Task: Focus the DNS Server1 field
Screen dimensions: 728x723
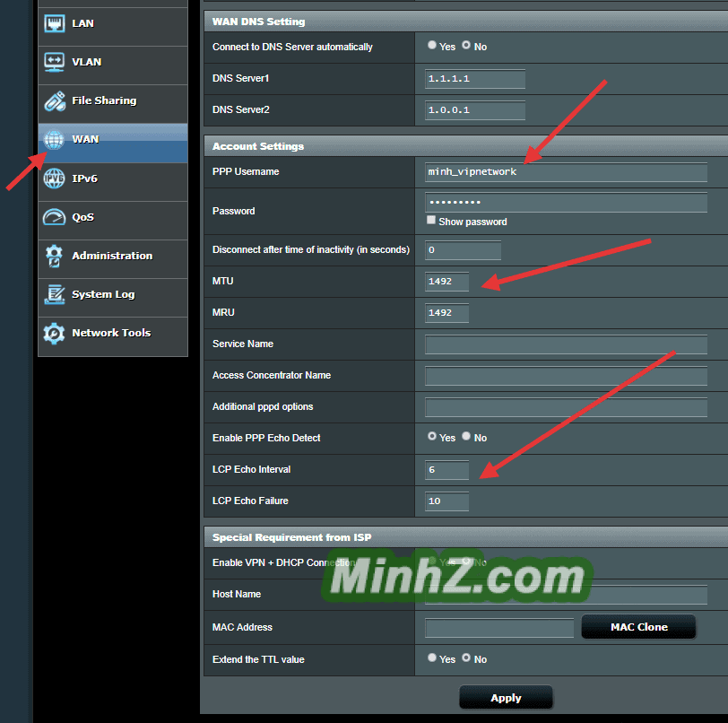Action: pyautogui.click(x=474, y=79)
